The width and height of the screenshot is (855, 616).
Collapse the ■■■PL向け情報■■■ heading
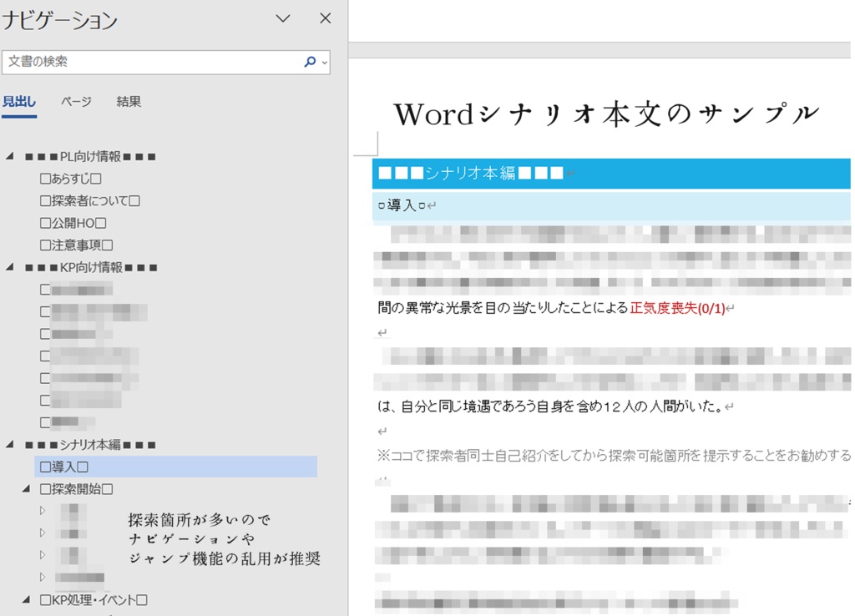[x=10, y=156]
